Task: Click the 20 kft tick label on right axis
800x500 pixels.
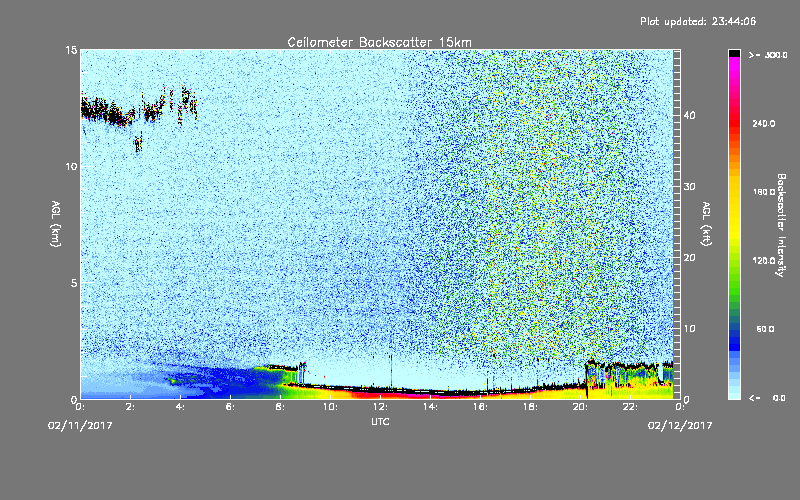Action: pos(689,258)
